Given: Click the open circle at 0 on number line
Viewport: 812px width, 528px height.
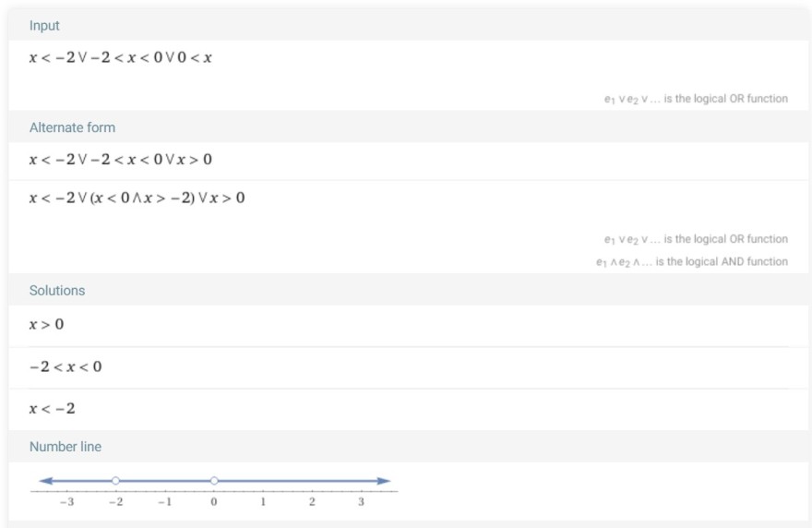Looking at the screenshot, I should coord(214,481).
